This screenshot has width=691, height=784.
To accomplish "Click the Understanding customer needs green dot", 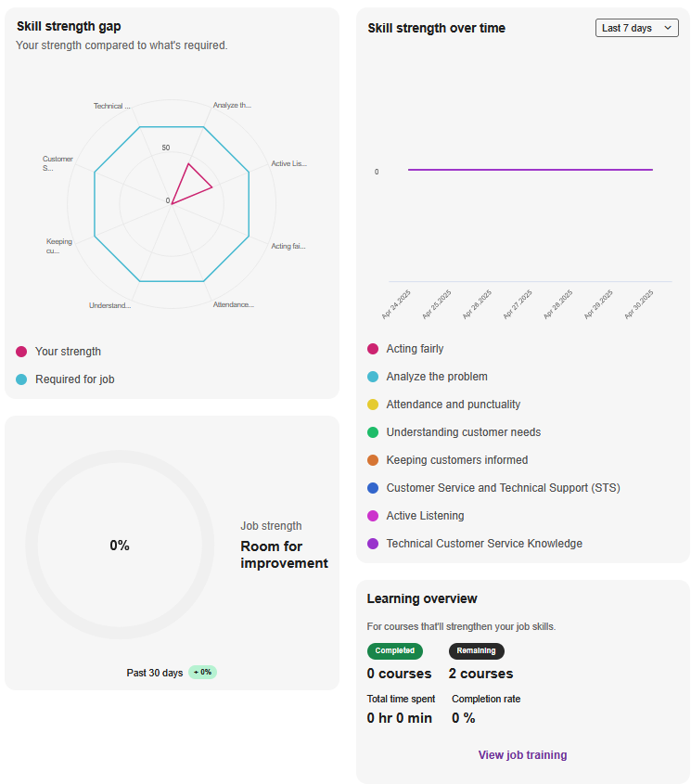I will pos(373,432).
